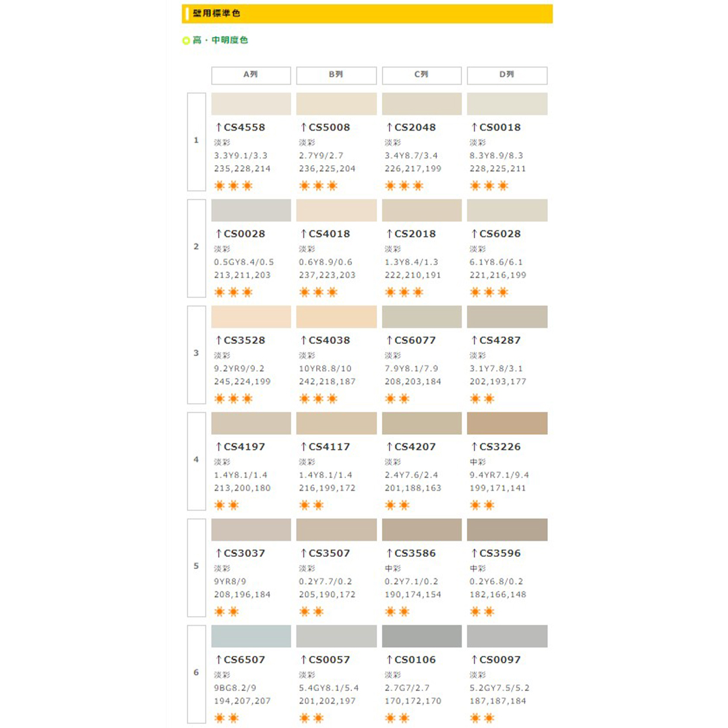Screen dimensions: 728x728
Task: Open the CS2018 color code link
Action: [x=411, y=234]
